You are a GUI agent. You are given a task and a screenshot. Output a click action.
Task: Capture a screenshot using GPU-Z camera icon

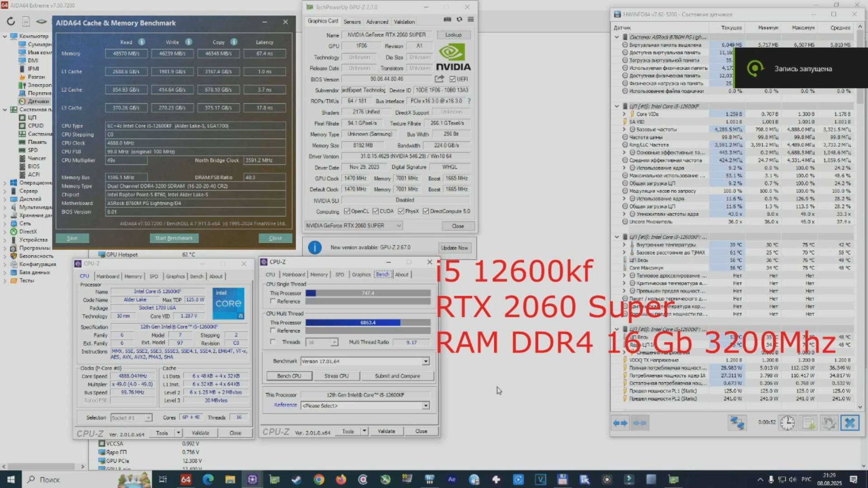pos(447,19)
